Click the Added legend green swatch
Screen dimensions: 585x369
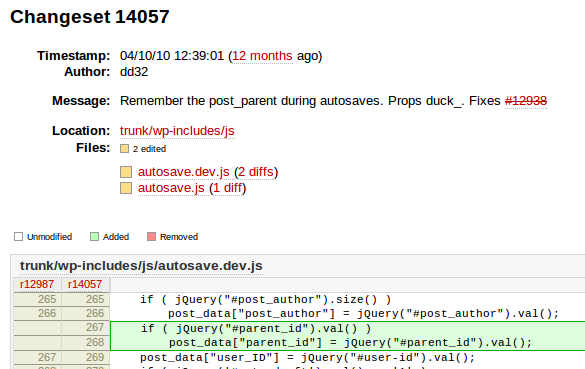click(x=94, y=237)
